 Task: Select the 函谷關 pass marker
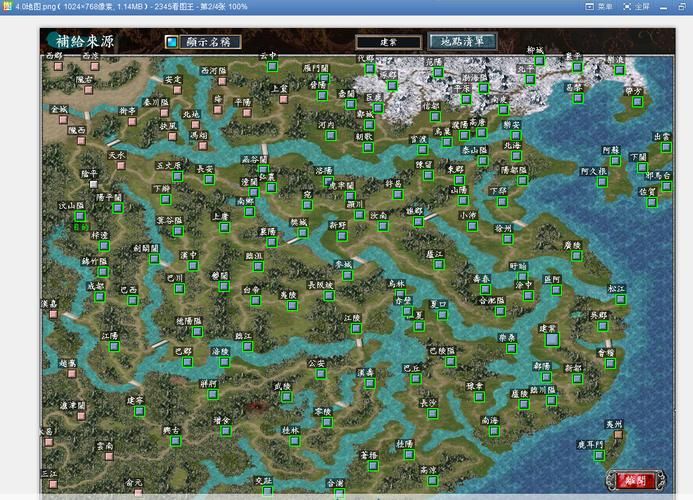tap(263, 170)
